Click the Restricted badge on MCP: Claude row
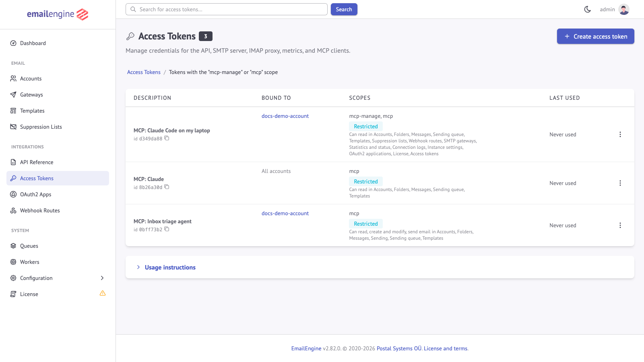644x362 pixels. [x=366, y=181]
